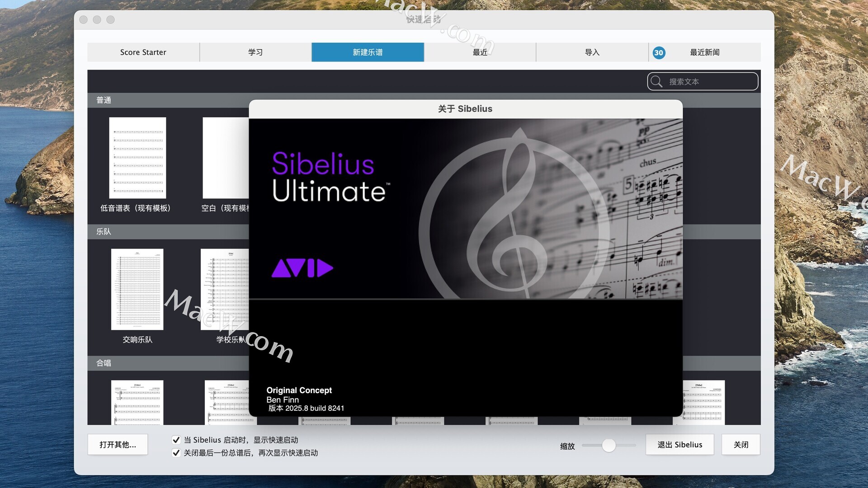This screenshot has width=868, height=488.
Task: Click the 关于 Sibelius dialog title
Action: [x=465, y=108]
